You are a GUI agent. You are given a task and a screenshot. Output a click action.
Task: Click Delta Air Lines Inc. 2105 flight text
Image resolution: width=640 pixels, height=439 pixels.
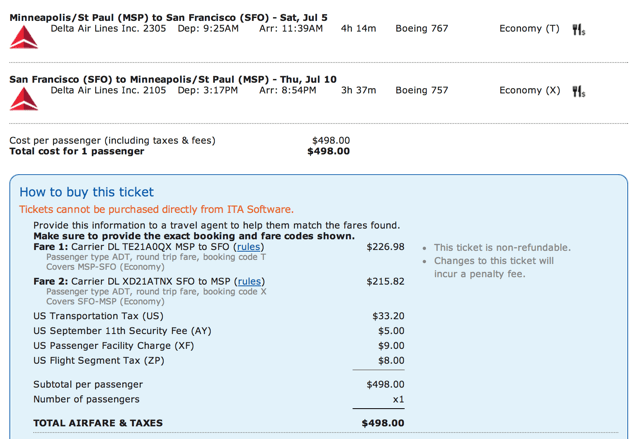tap(108, 90)
